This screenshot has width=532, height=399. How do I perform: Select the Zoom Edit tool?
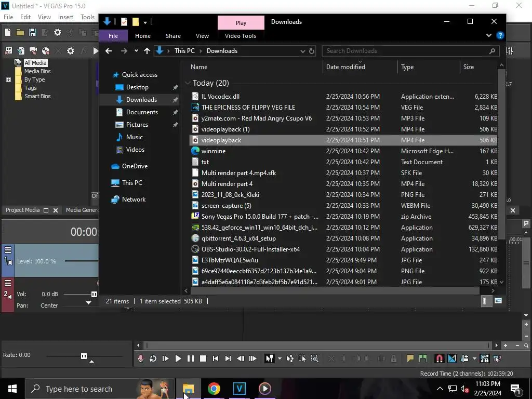(314, 358)
